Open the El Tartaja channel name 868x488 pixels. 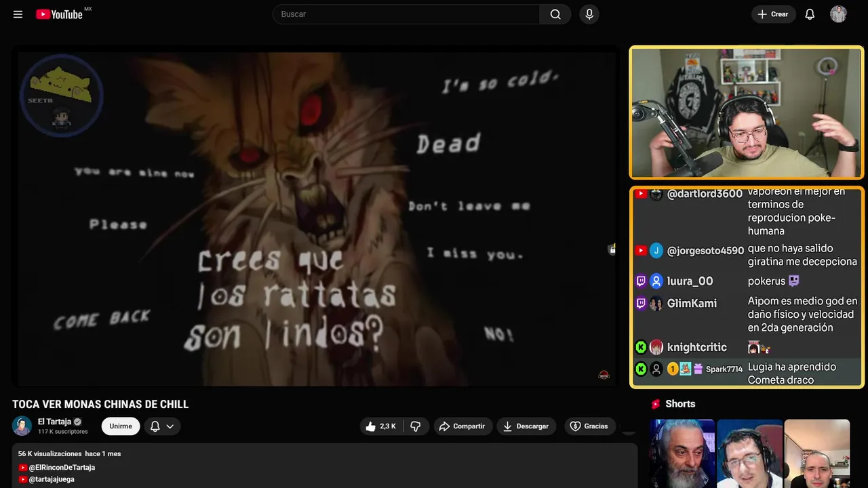54,422
